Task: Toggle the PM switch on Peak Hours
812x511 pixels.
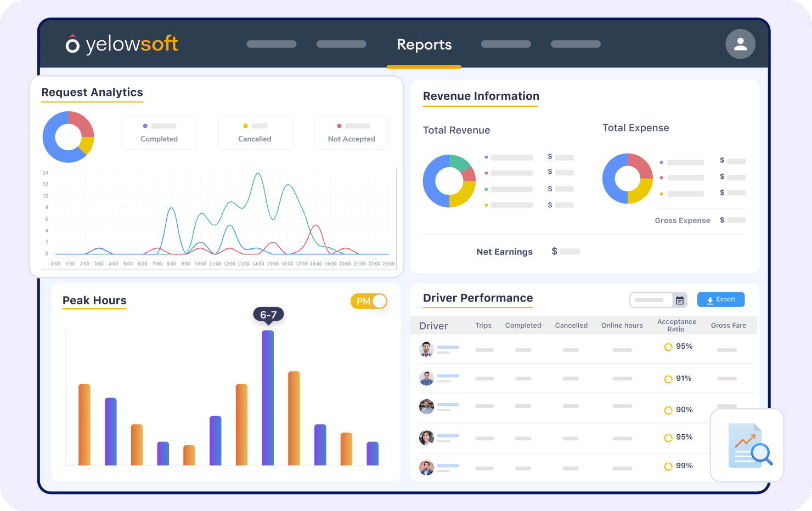Action: (x=369, y=301)
